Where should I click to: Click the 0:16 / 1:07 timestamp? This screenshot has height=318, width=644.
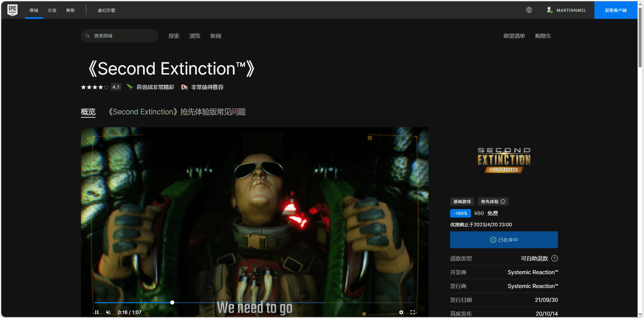[129, 312]
